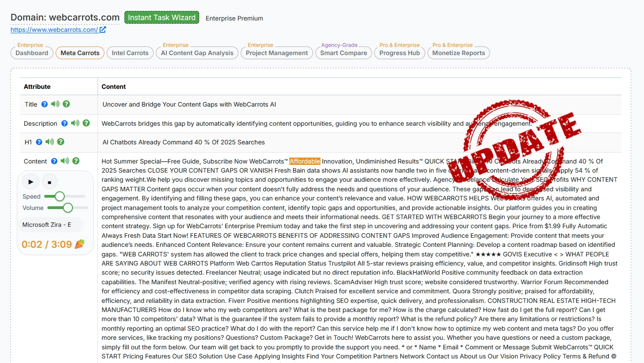Open the Microsoft Zira voice dropdown
Screen dimensions: 644x363
click(51, 225)
